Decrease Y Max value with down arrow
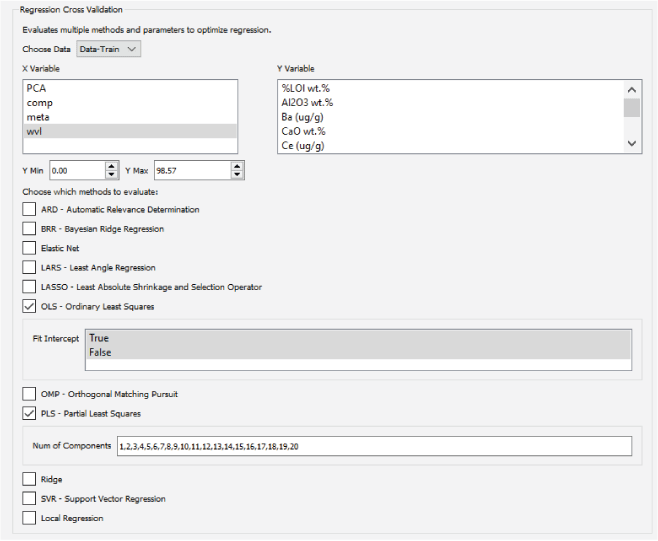658x541 pixels. pos(237,175)
